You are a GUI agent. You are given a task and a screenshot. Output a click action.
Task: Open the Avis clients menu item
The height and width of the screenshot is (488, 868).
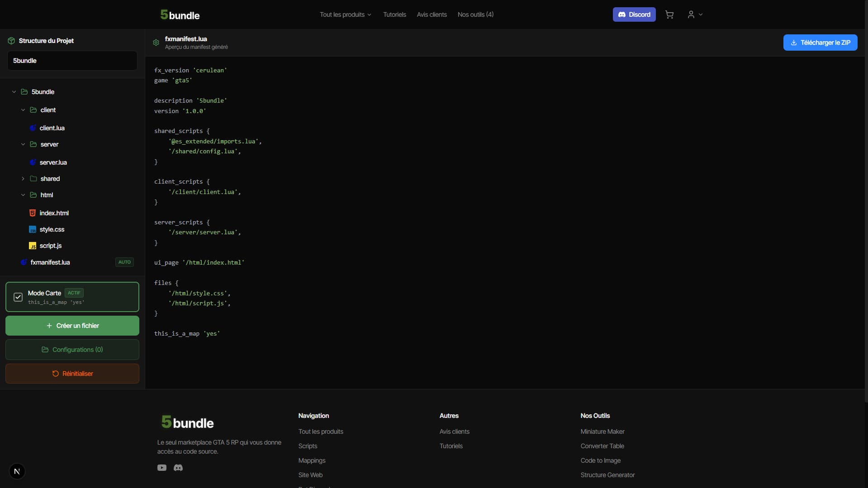coord(432,14)
